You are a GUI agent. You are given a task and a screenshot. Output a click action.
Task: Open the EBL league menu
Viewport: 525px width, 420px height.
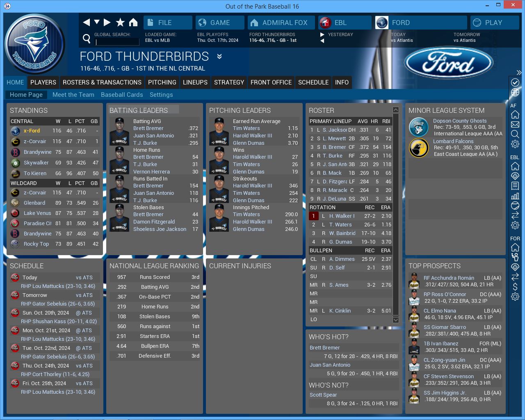344,23
